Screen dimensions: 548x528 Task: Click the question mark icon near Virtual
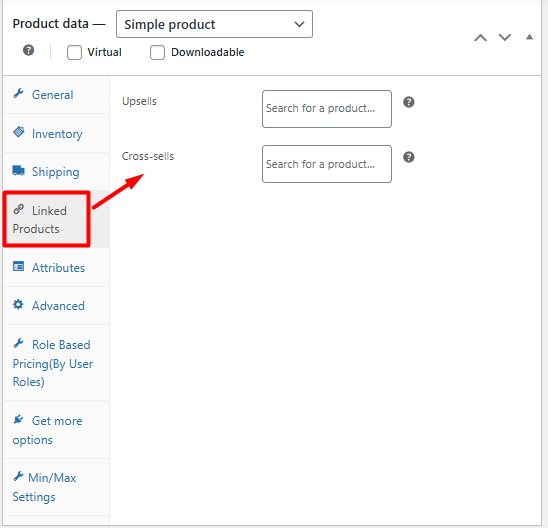pyautogui.click(x=28, y=50)
